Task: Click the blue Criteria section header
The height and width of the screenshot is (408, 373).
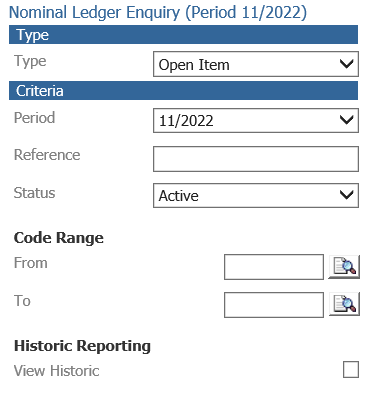Action: pyautogui.click(x=183, y=90)
